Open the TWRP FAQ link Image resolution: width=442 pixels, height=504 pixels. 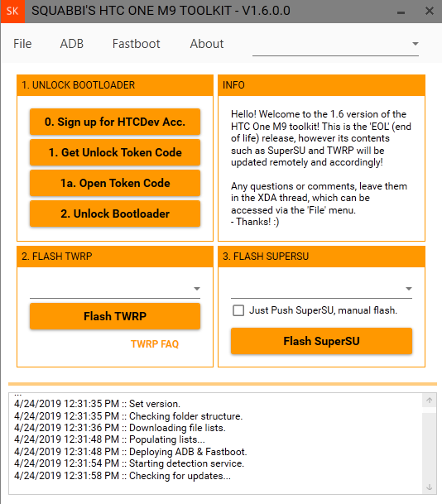(x=155, y=344)
